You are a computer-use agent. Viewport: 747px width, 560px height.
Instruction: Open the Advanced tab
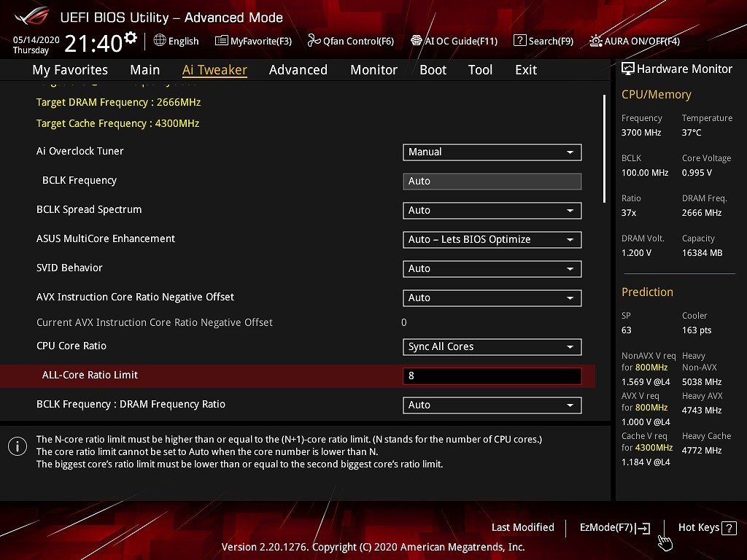pyautogui.click(x=298, y=70)
